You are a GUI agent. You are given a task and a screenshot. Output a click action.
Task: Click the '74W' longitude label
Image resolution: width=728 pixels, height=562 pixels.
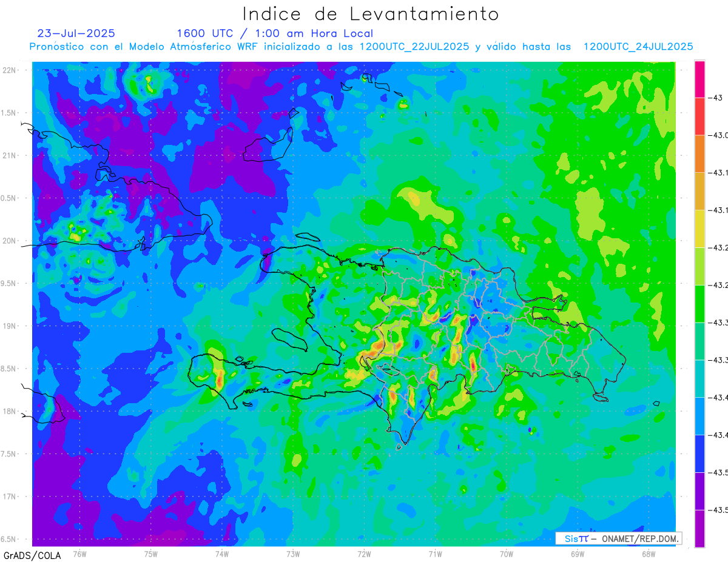(x=221, y=554)
